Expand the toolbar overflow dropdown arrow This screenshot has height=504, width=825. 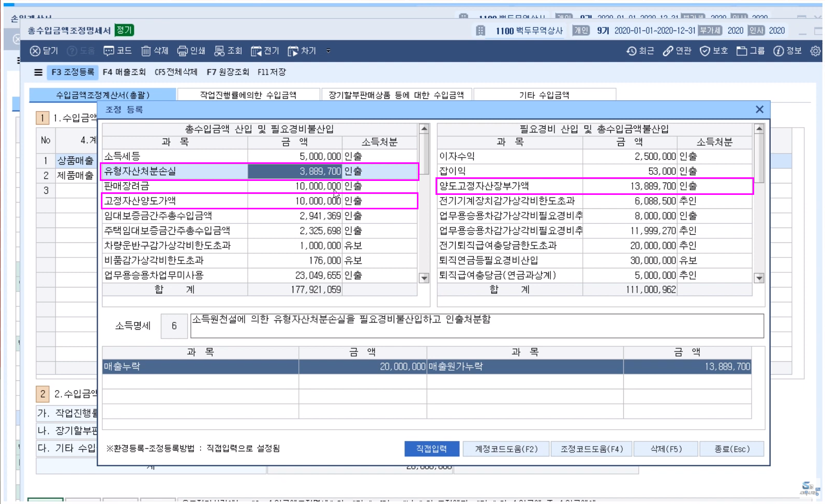click(328, 51)
